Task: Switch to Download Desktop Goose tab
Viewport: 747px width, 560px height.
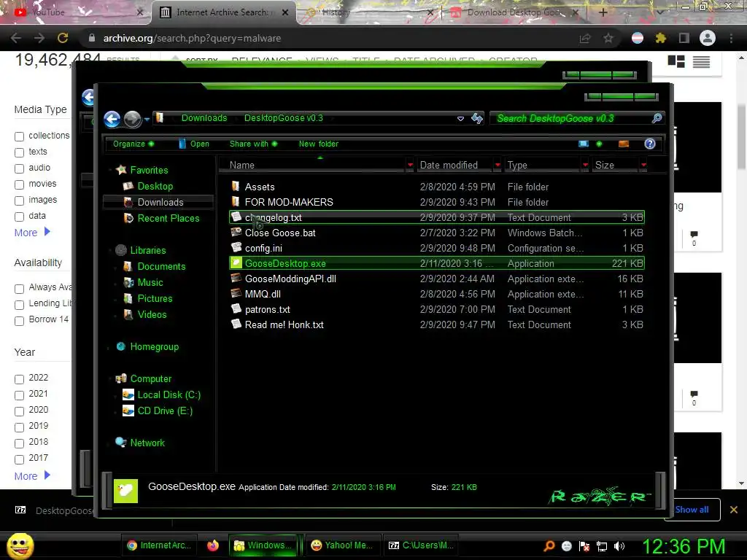Action: pyautogui.click(x=516, y=12)
